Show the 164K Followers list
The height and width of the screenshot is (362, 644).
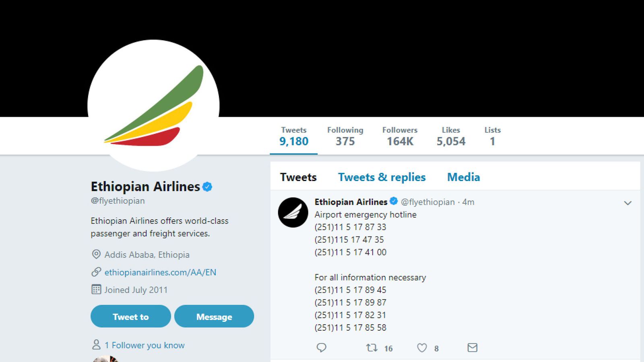click(400, 136)
